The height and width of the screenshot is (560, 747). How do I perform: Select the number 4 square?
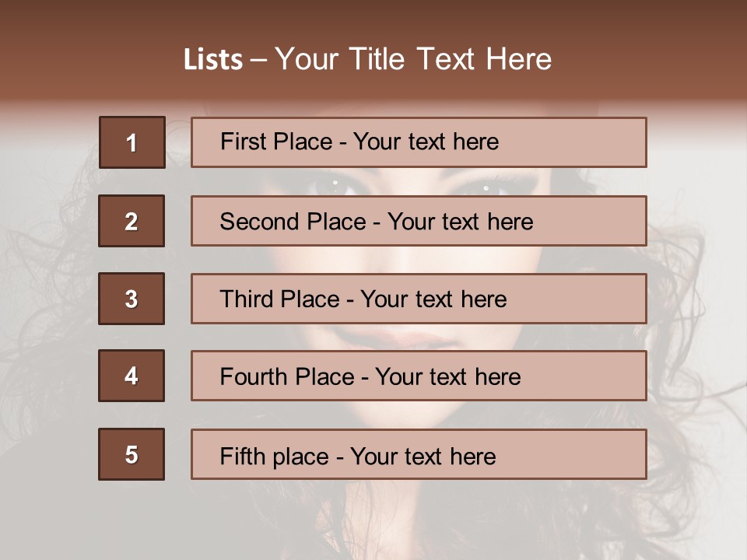(x=132, y=376)
